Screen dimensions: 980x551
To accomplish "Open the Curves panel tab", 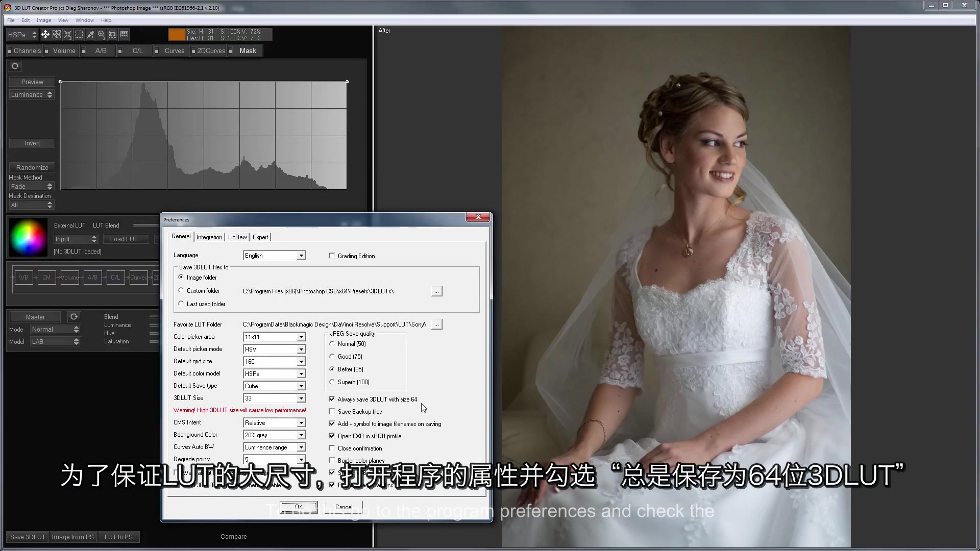I will (x=174, y=51).
